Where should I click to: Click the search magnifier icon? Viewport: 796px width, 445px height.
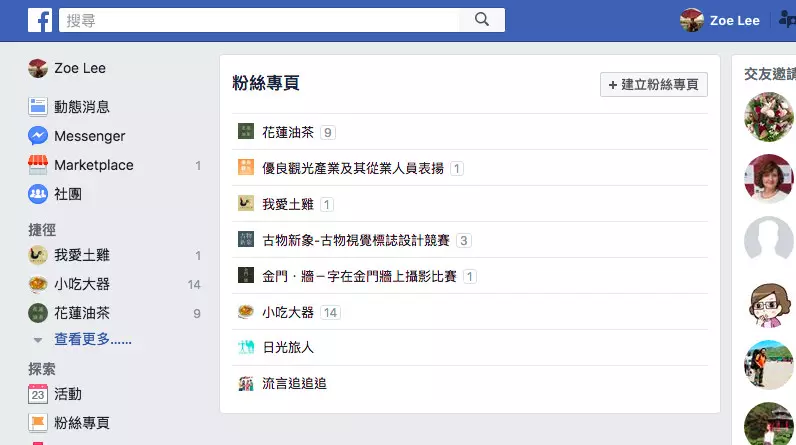pos(482,20)
